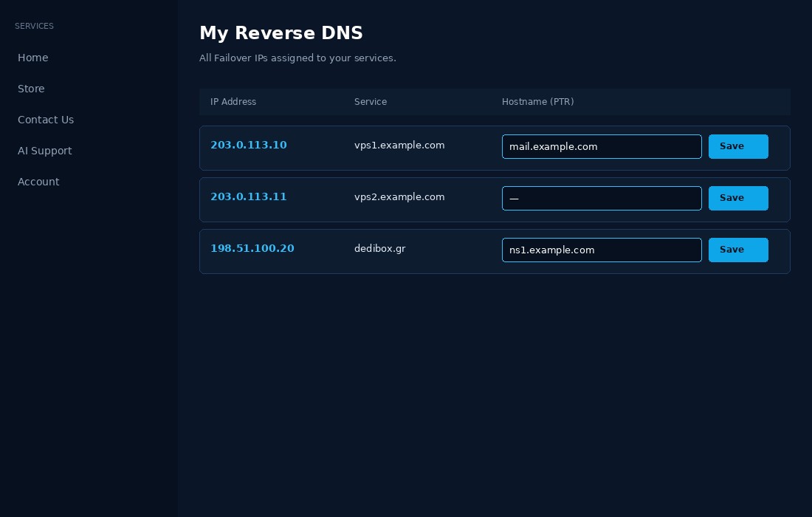Go to the Store page
812x517 pixels.
coord(31,89)
